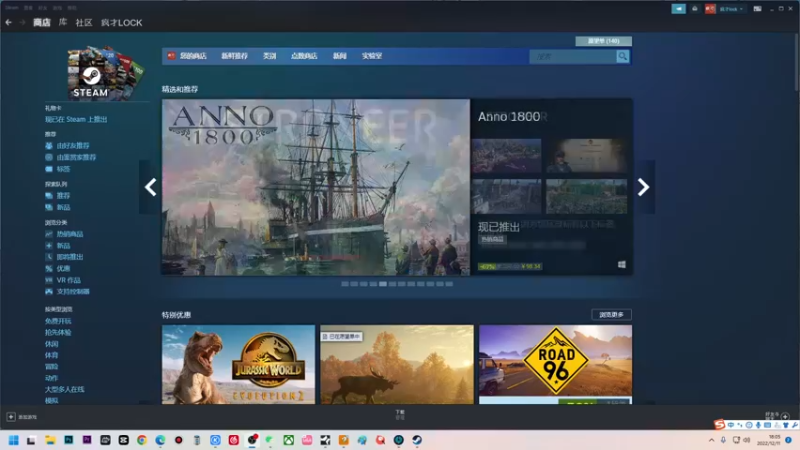Screen dimensions: 800x450
Task: Click the 下载 downloads status at bottom
Action: pyautogui.click(x=400, y=414)
